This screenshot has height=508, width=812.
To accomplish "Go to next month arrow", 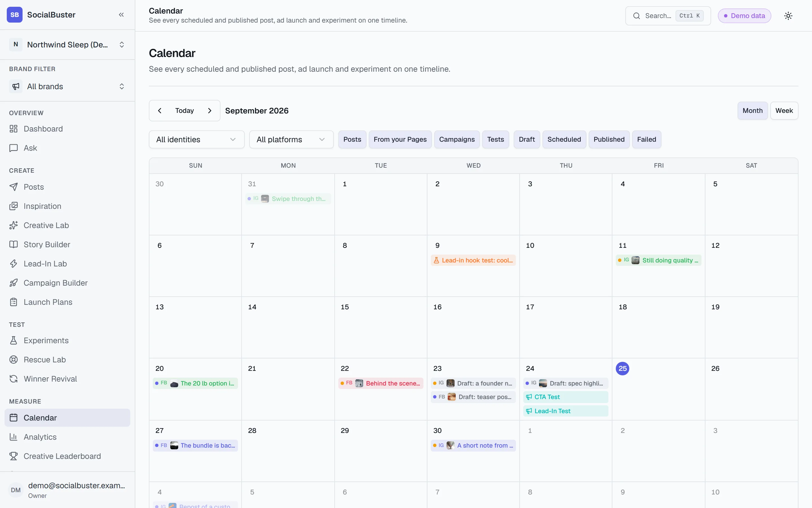I will [210, 111].
